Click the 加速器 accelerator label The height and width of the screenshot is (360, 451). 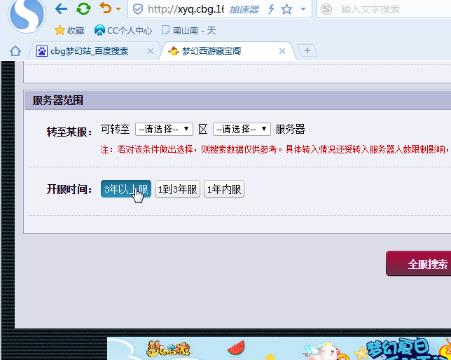[244, 9]
